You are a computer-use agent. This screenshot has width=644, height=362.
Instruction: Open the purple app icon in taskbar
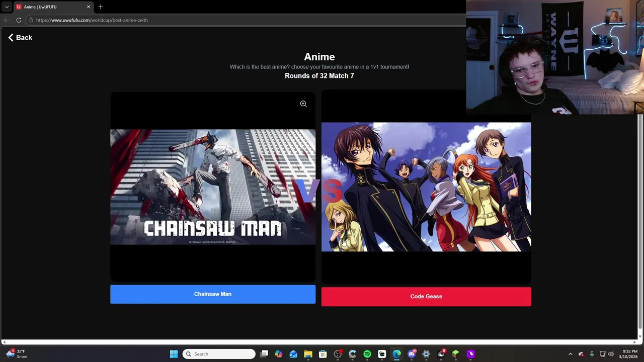pos(470,354)
